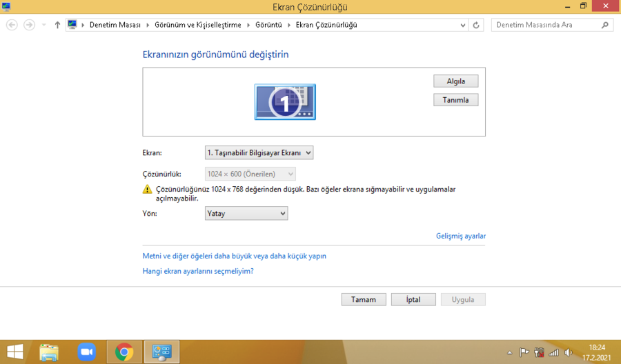Open the Yön orientation dropdown
This screenshot has width=621, height=364.
246,213
